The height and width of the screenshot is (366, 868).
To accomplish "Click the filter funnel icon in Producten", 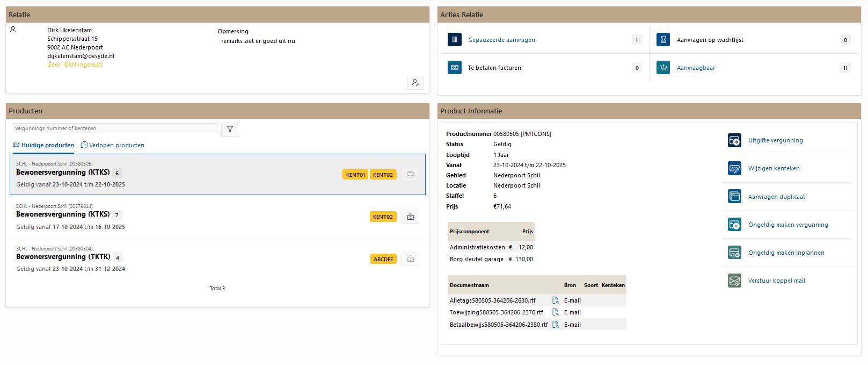I will [x=230, y=129].
